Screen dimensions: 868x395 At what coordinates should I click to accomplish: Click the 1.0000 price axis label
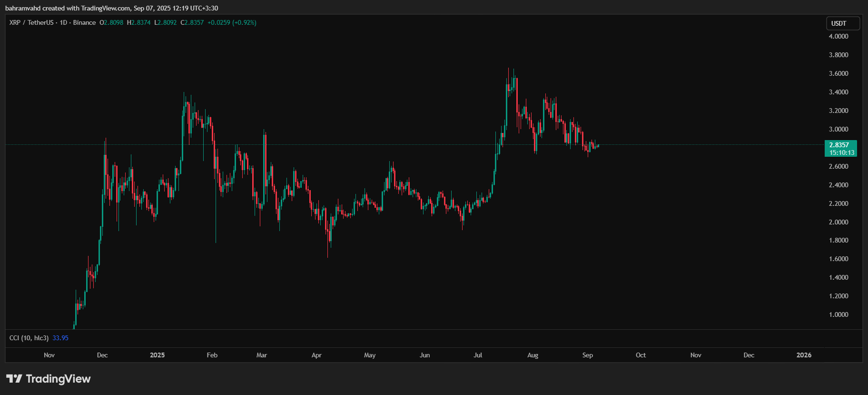[838, 314]
